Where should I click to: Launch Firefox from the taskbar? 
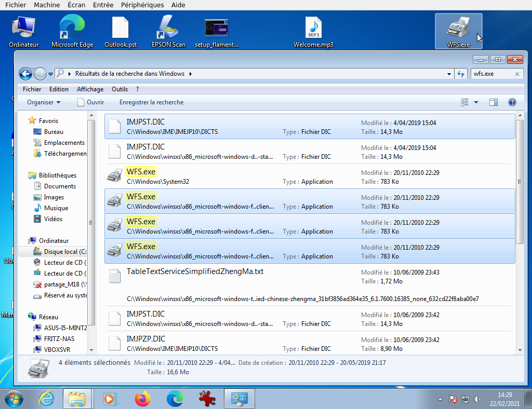[x=142, y=398]
